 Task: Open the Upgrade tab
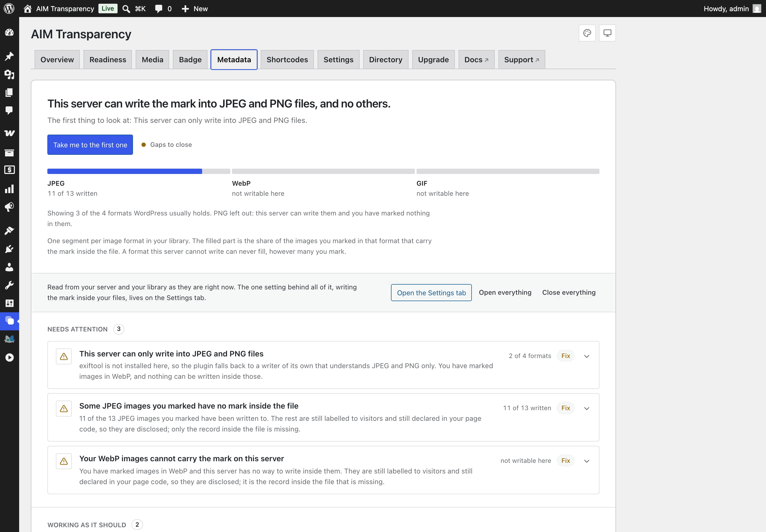[x=433, y=60]
